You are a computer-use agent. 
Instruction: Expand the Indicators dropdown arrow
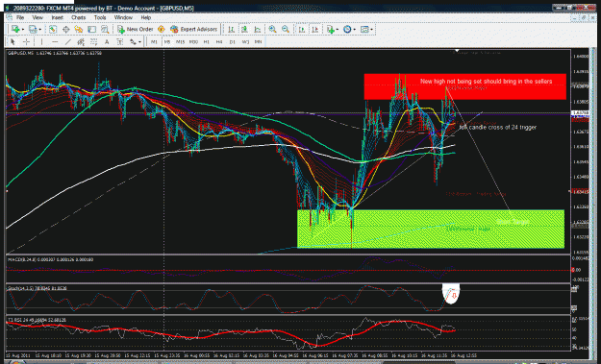tap(338, 30)
